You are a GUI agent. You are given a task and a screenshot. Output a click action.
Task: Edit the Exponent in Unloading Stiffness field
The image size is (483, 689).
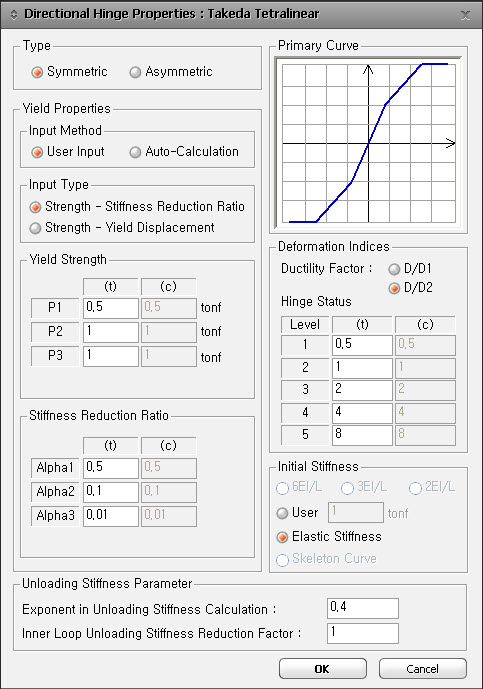[x=363, y=608]
